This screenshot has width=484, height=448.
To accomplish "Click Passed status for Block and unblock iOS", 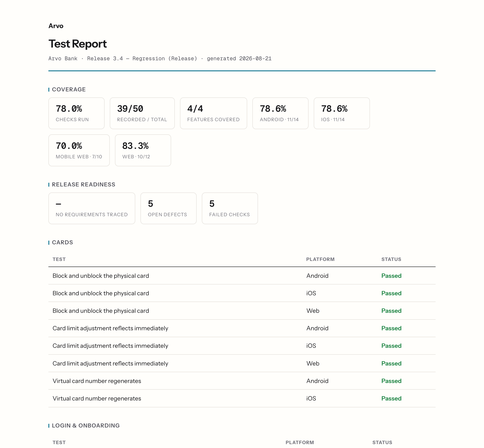I will [x=391, y=293].
